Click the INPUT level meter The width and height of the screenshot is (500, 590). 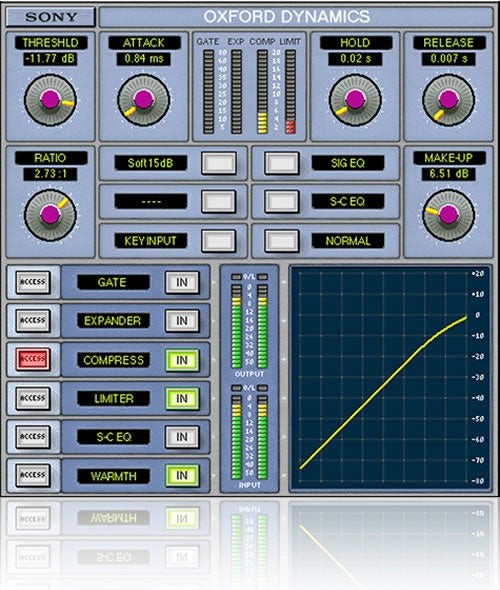(249, 436)
